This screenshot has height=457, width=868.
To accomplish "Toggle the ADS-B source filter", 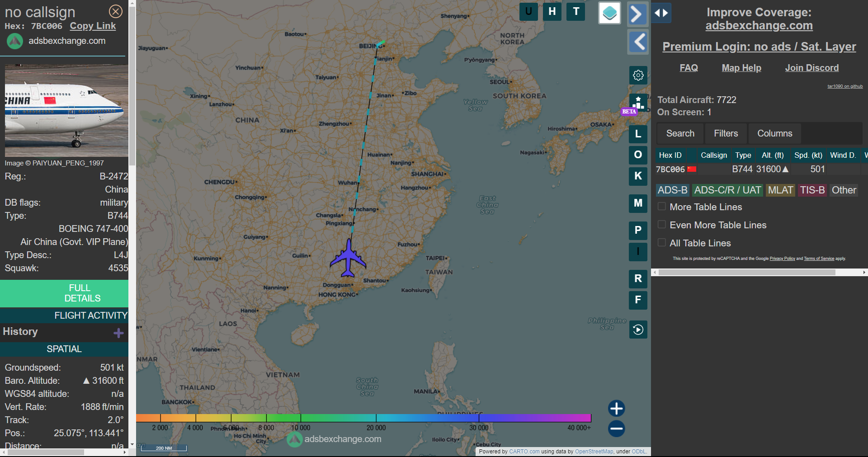I will (x=672, y=190).
